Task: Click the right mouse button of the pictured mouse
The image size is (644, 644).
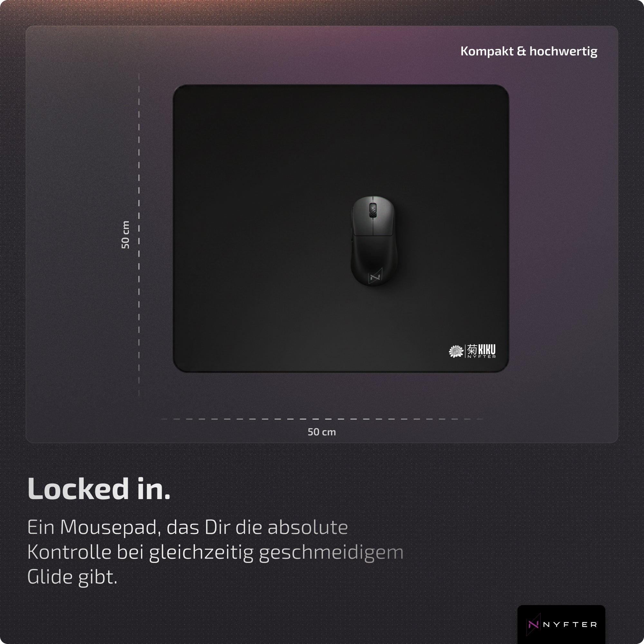Action: 384,217
